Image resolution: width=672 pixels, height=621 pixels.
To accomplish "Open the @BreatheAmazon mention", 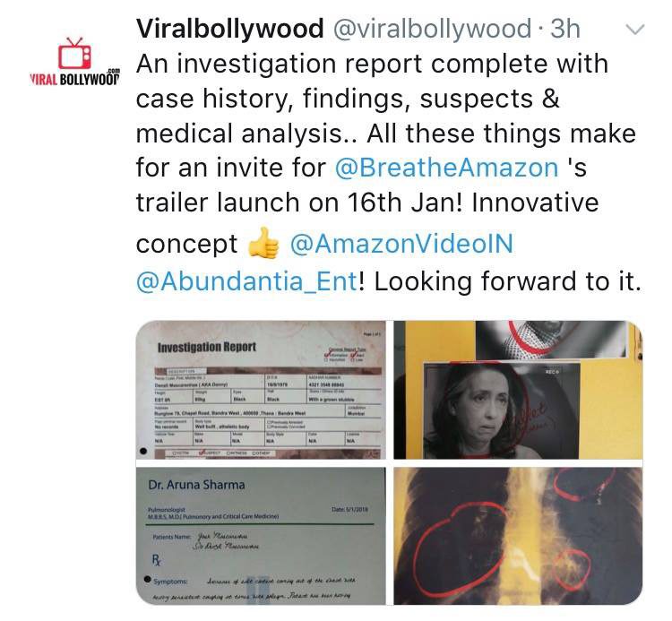I will click(x=446, y=168).
